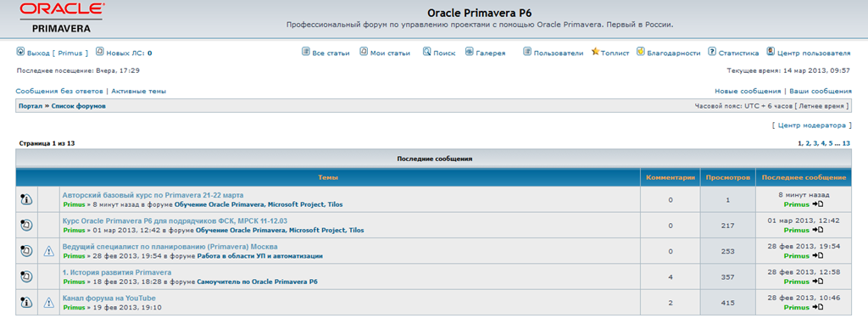Click the search magnifier icon beside Поиск
Image resolution: width=868 pixels, height=318 pixels.
[x=427, y=52]
